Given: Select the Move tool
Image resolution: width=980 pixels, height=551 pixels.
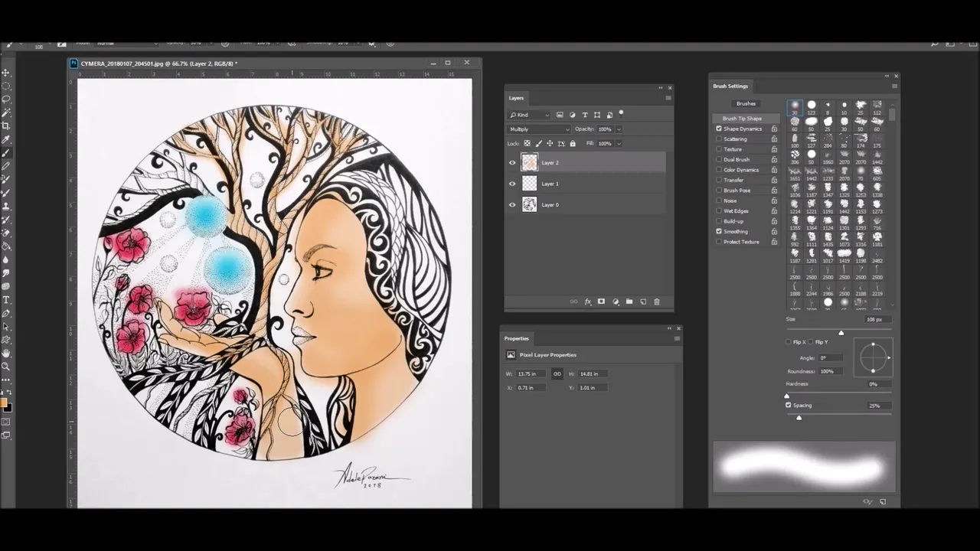Looking at the screenshot, I should (6, 73).
